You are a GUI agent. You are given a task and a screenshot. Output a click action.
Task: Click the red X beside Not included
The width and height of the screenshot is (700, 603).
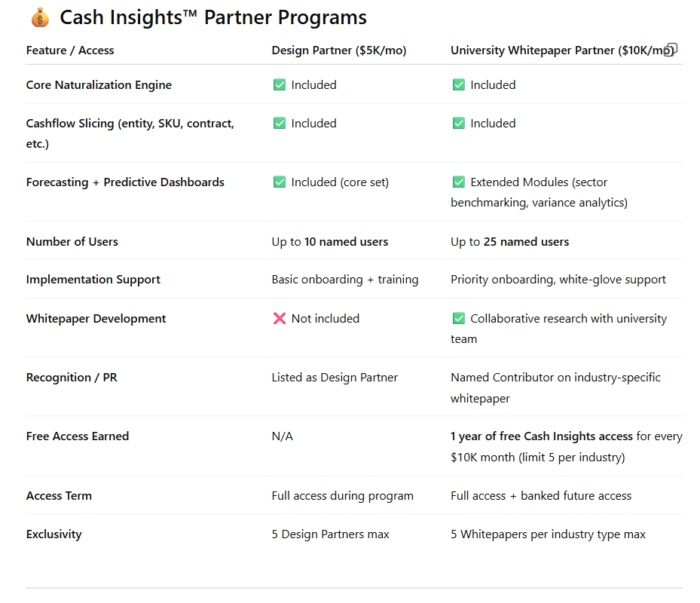[x=280, y=319]
